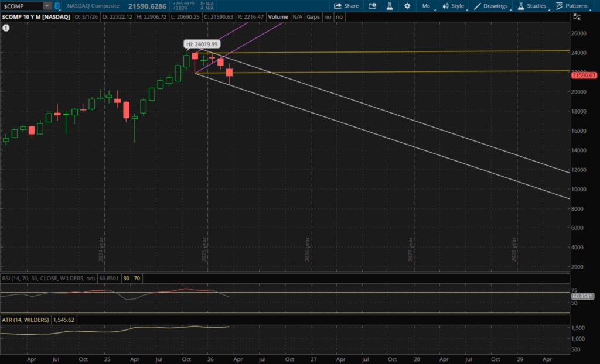This screenshot has height=364, width=600.
Task: Click the red 21590.63 price axis marker
Action: coord(584,75)
